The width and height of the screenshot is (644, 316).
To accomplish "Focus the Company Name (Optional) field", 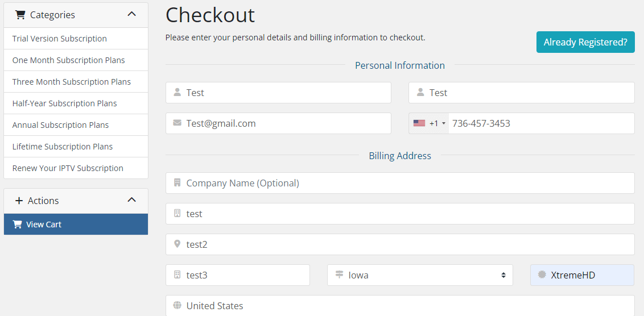I will pos(404,183).
